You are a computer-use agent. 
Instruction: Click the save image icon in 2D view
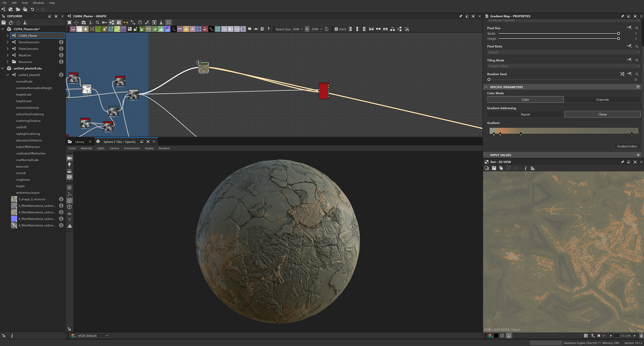(x=494, y=168)
